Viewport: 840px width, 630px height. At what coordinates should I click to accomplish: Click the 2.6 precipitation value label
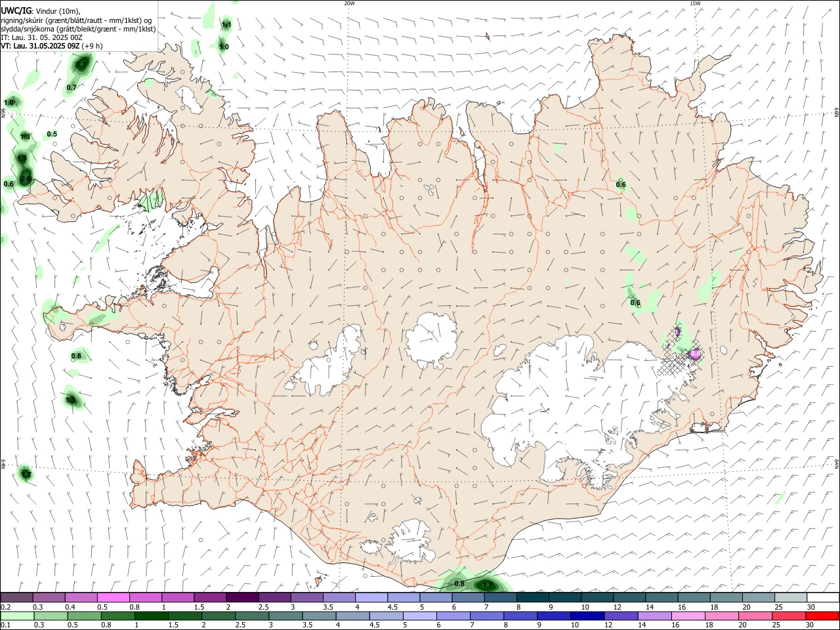pyautogui.click(x=26, y=178)
